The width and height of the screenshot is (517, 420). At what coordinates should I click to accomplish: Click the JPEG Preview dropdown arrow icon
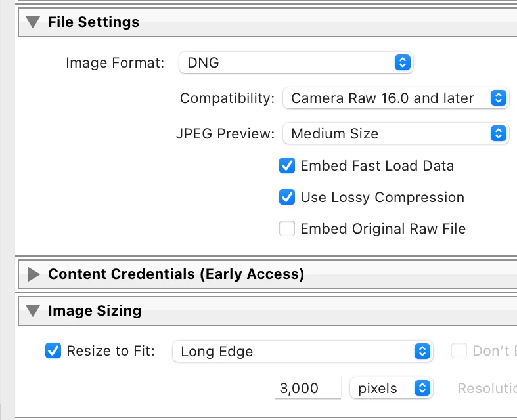(x=499, y=134)
